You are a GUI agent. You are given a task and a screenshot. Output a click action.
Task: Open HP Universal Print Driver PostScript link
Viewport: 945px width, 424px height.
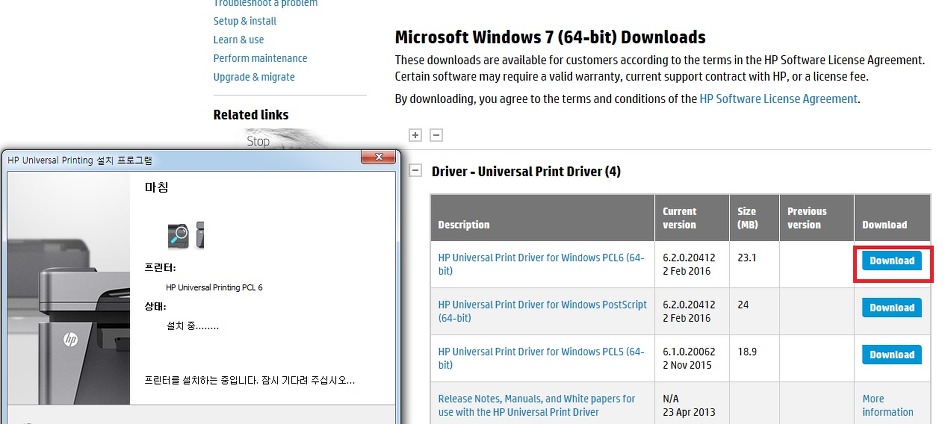click(542, 311)
